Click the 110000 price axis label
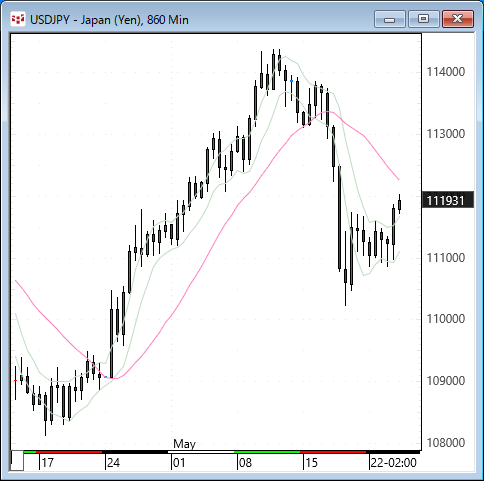Screen dimensions: 484x481 [446, 319]
